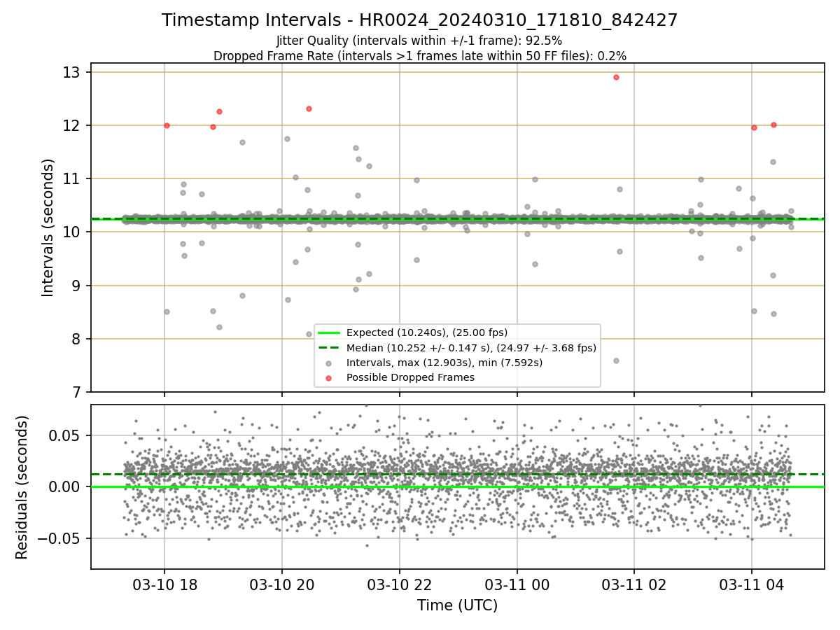Screen dimensions: 840x630
Task: Click the x-axis tick label '03-11 04'
Action: coord(752,584)
